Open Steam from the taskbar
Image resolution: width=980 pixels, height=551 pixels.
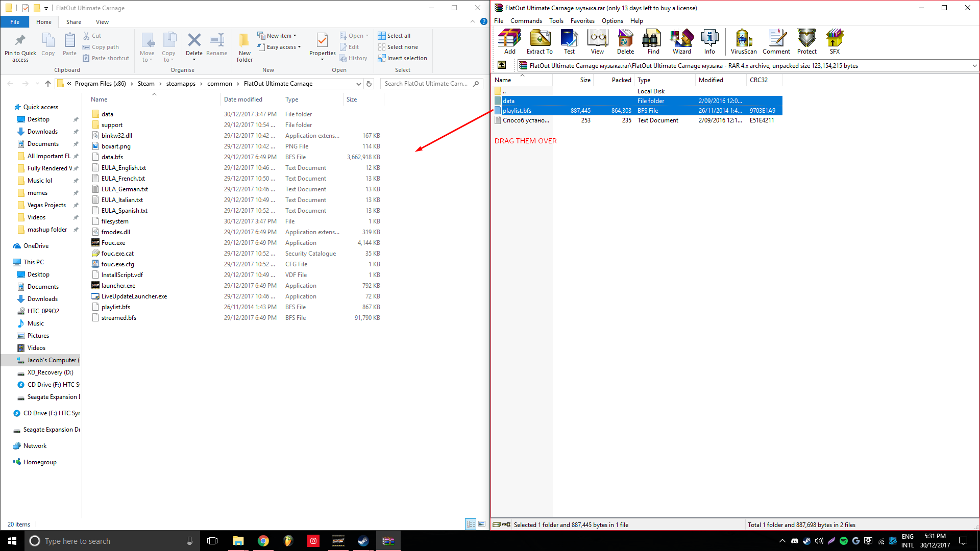(363, 541)
